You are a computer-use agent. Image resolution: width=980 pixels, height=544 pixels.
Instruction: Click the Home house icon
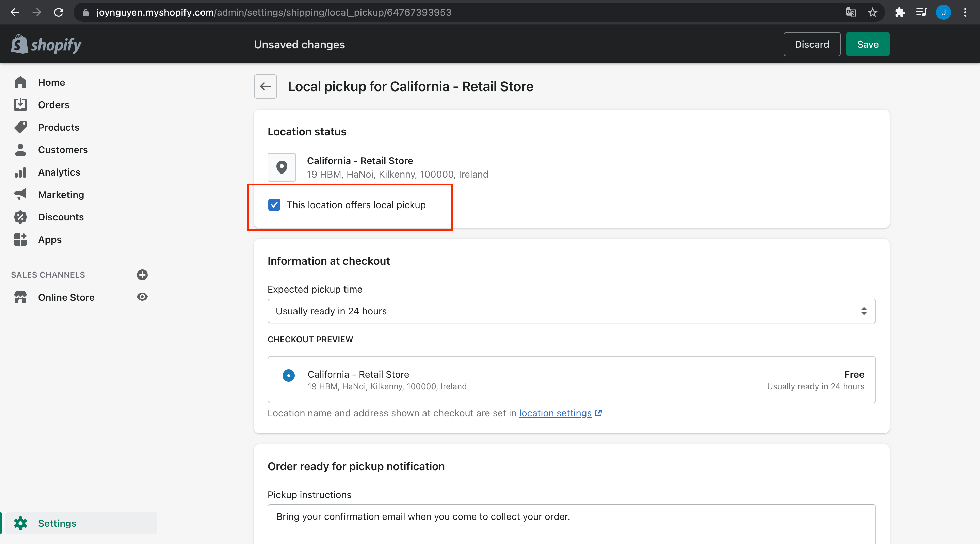point(20,82)
